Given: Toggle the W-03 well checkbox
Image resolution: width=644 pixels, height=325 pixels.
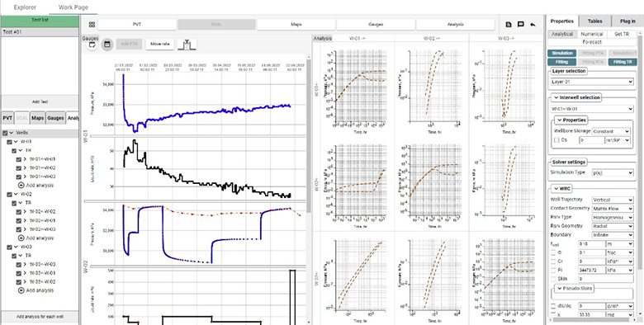Looking at the screenshot, I should coord(9,247).
